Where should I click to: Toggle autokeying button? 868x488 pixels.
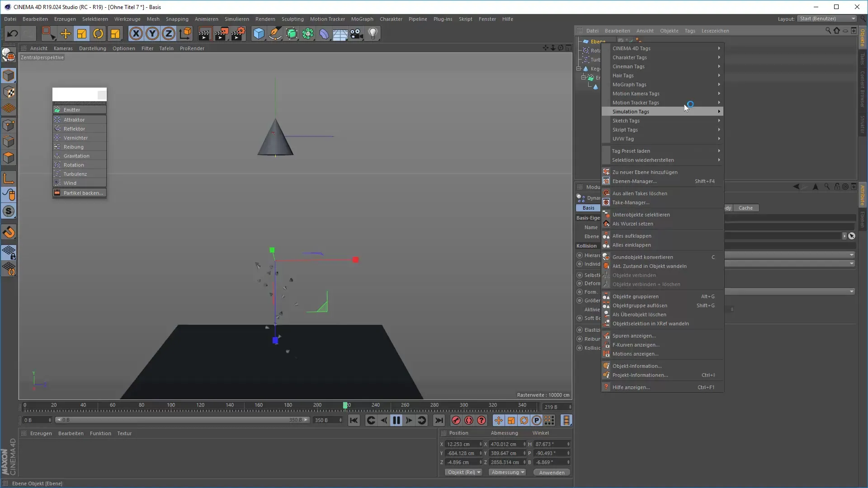pyautogui.click(x=468, y=421)
